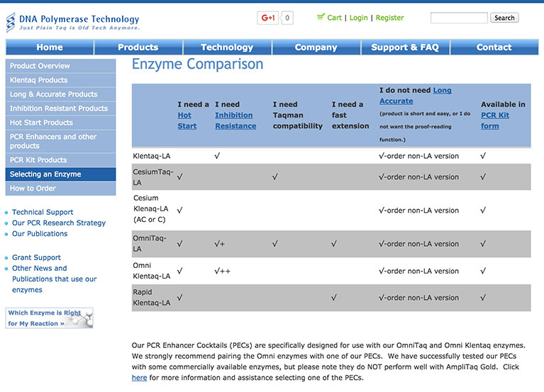The width and height of the screenshot is (544, 392).
Task: Click the 'I need Taqman compatibility' header
Action: pos(298,115)
